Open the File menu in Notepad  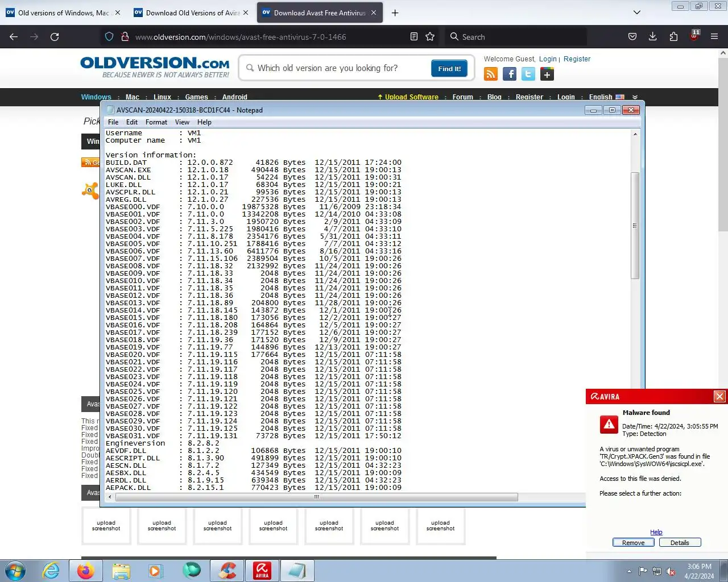point(113,122)
